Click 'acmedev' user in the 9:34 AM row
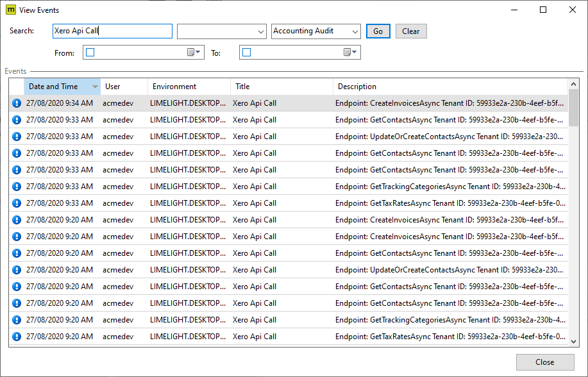Viewport: 588px width, 377px height. coord(118,103)
